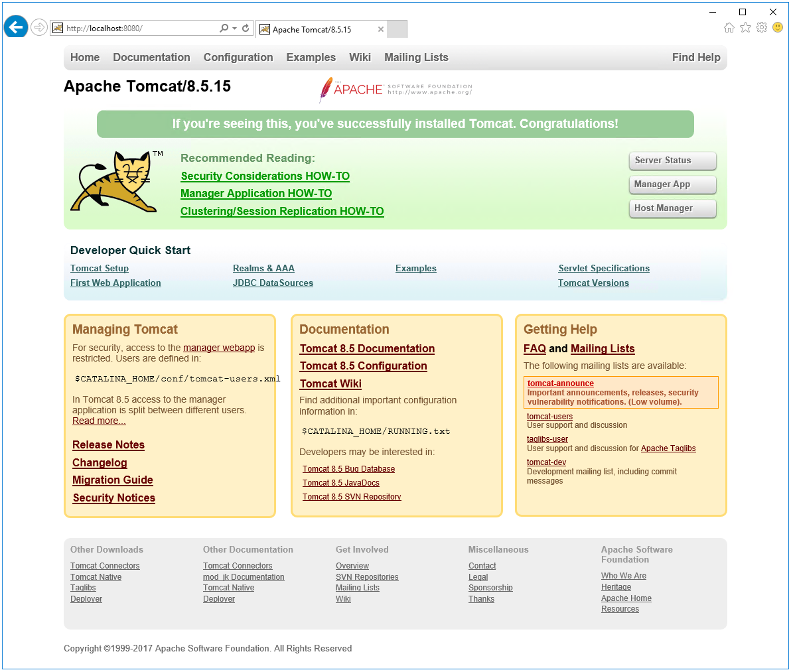Open the manager webapp link

click(219, 348)
